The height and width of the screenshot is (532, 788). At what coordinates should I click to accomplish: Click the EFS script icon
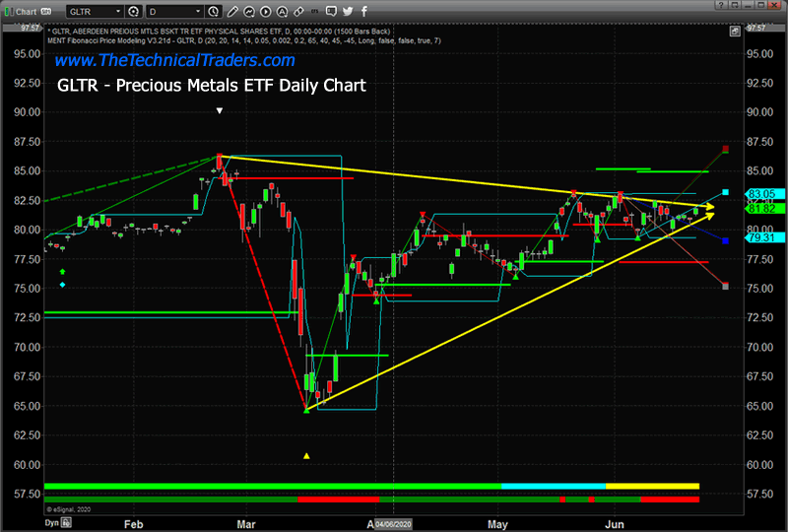click(314, 11)
